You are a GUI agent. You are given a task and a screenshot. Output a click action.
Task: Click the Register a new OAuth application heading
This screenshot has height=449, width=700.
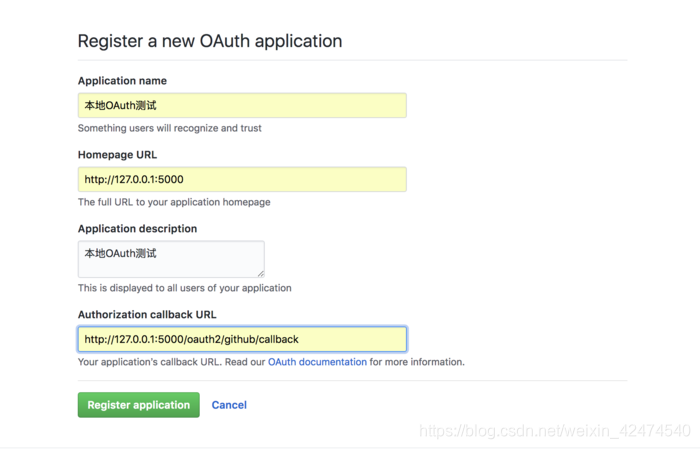point(210,41)
